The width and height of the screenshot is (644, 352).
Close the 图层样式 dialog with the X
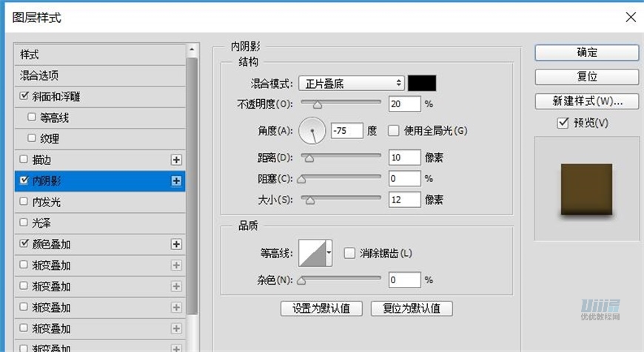(630, 17)
